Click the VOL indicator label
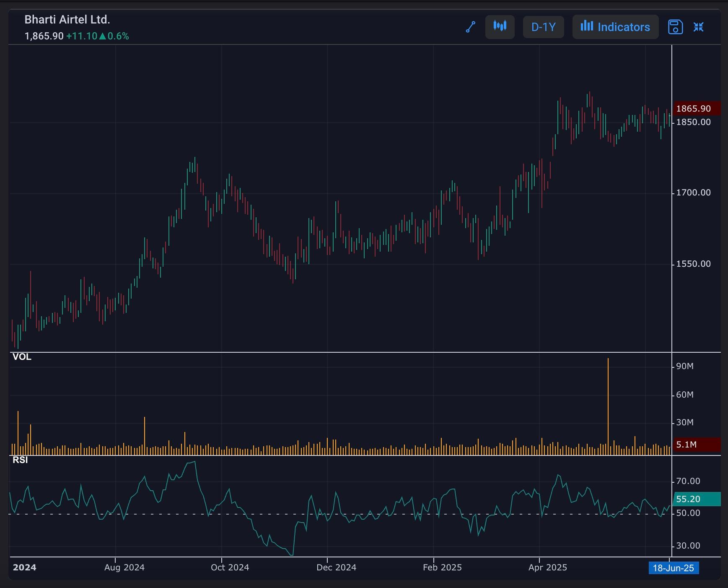Screen dimensions: 728x588 tap(22, 357)
